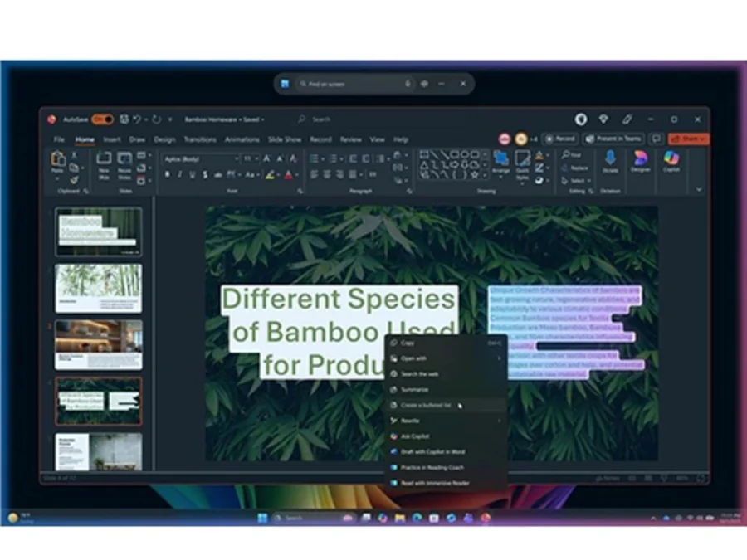Screen dimensions: 747x560
Task: Open the Reuse Slides tool
Action: [124, 165]
